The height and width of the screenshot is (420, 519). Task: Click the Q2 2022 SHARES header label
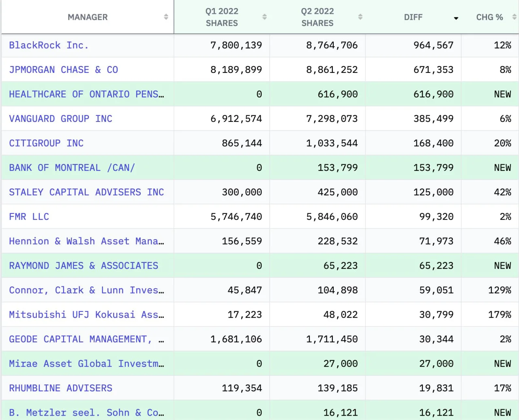click(317, 17)
